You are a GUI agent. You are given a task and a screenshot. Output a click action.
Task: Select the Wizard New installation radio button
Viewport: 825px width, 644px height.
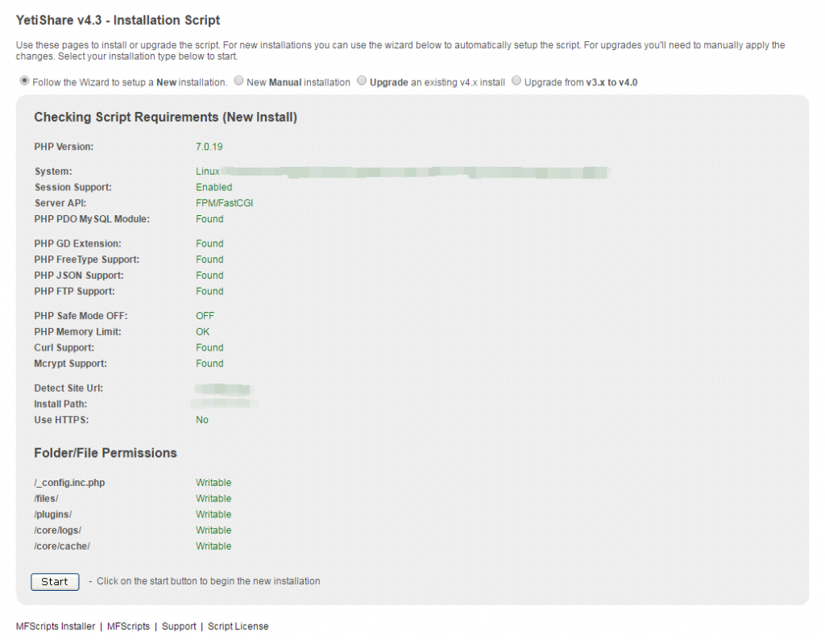coord(24,81)
